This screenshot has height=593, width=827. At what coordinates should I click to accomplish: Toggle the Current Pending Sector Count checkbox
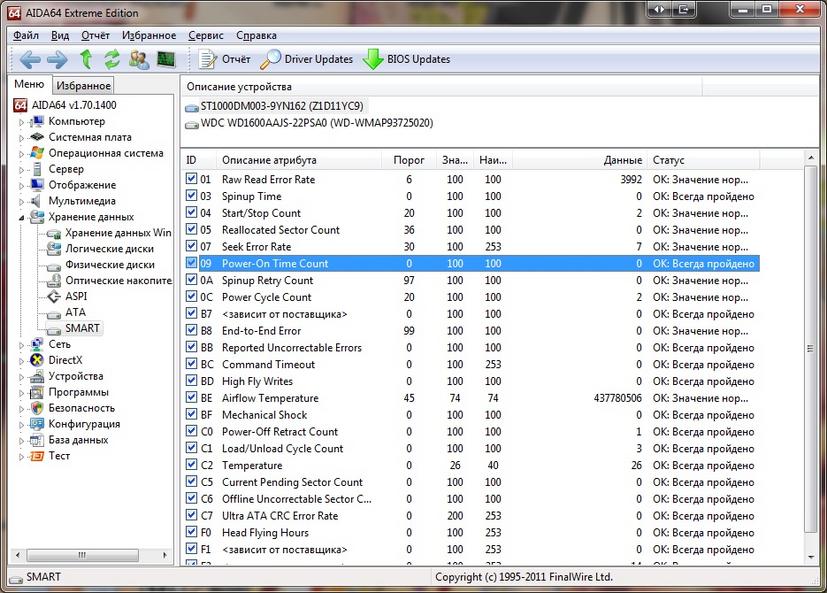coord(191,482)
